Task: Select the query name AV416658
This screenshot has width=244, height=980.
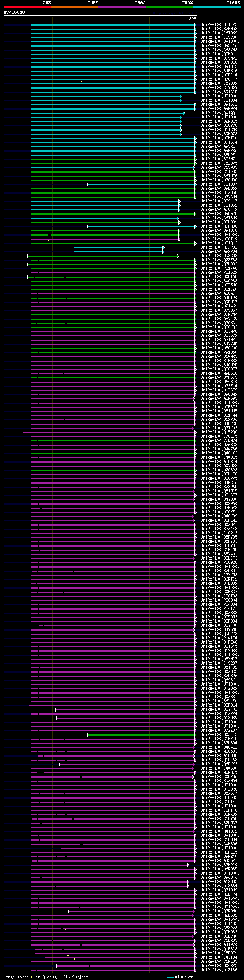Action: [14, 12]
